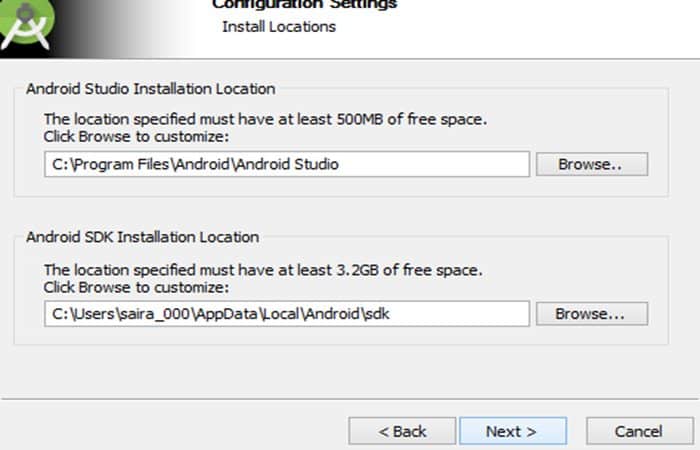Go back with the < Back button
The image size is (700, 450).
pyautogui.click(x=402, y=431)
